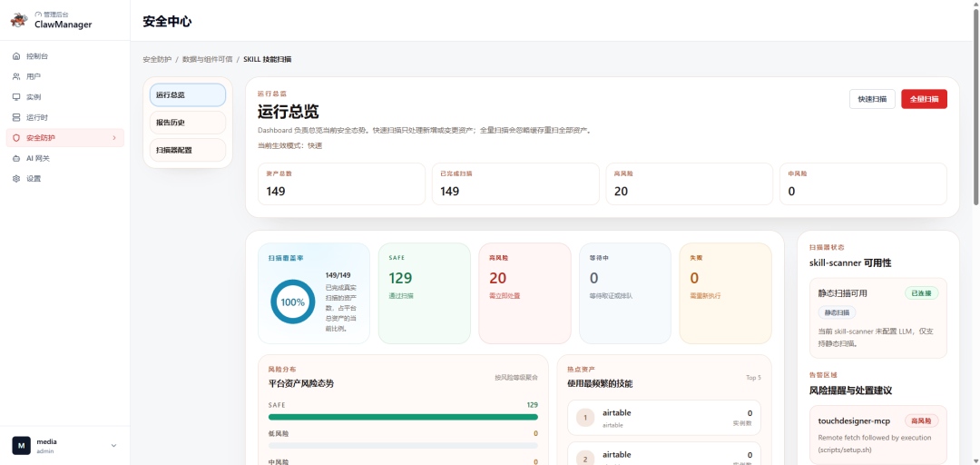This screenshot has width=980, height=465.
Task: Open 实例 in the sidebar
Action: click(65, 97)
